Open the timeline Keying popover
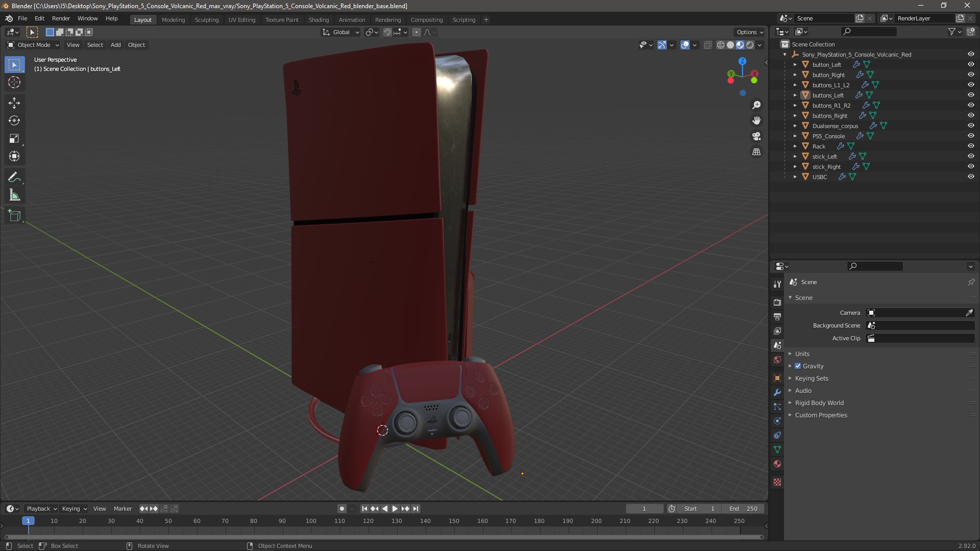Image resolution: width=980 pixels, height=551 pixels. [75, 509]
